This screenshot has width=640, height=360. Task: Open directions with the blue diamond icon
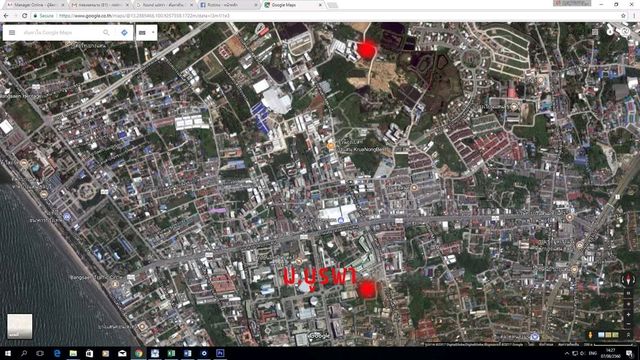(x=124, y=33)
